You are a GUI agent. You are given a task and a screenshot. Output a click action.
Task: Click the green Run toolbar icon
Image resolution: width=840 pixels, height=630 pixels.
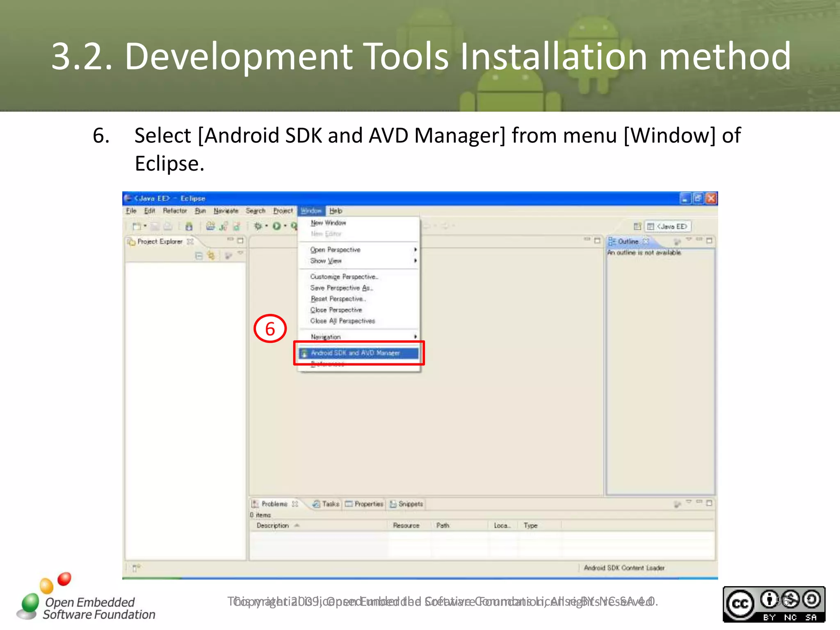coord(277,226)
